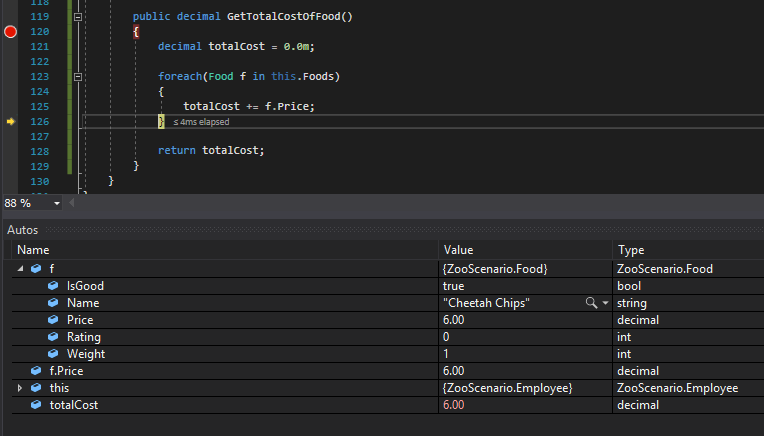This screenshot has width=764, height=436.
Task: Click the Name column header
Action: click(x=33, y=250)
